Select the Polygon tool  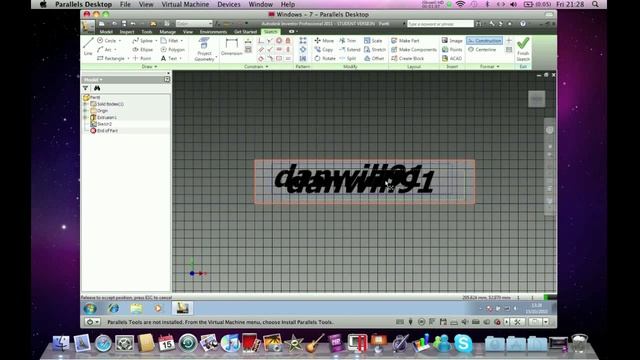(x=173, y=49)
